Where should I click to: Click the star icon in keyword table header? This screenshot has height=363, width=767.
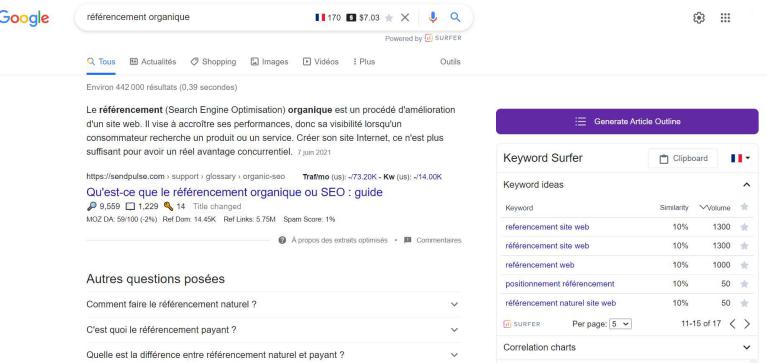(x=744, y=207)
